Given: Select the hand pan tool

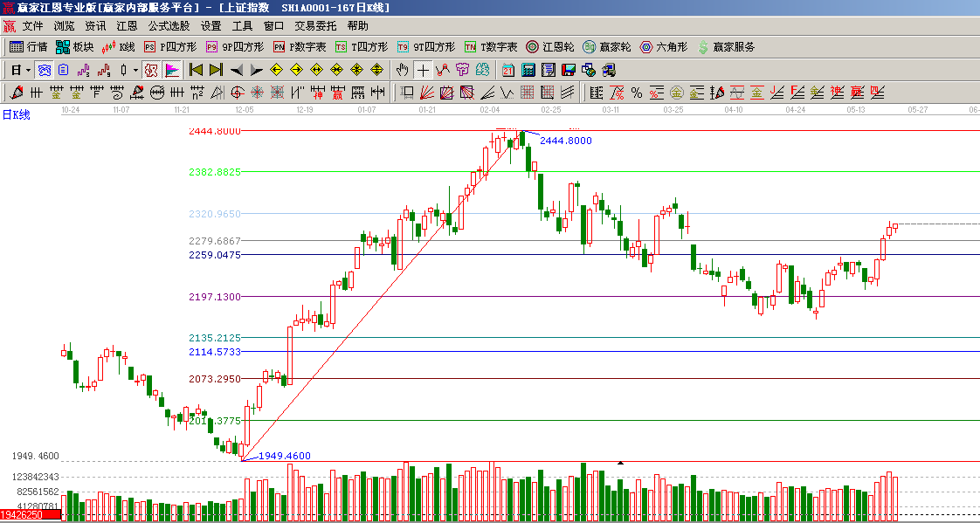Looking at the screenshot, I should (x=403, y=70).
